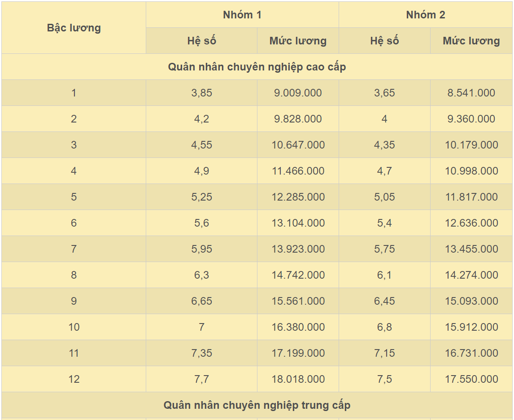Click the coefficient cell 6,3
This screenshot has height=420, width=514.
pos(201,275)
